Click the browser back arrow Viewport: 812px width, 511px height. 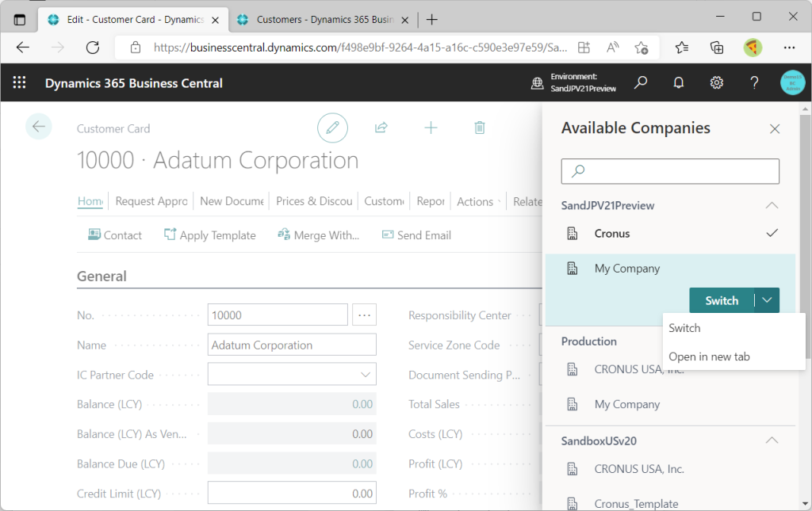tap(23, 48)
